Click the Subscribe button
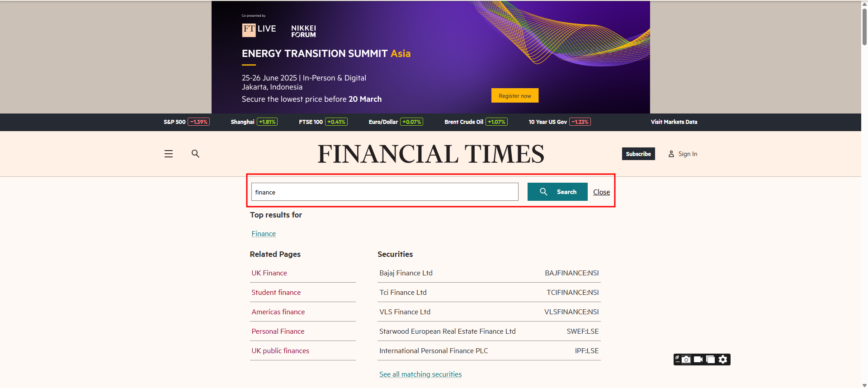 click(x=638, y=154)
